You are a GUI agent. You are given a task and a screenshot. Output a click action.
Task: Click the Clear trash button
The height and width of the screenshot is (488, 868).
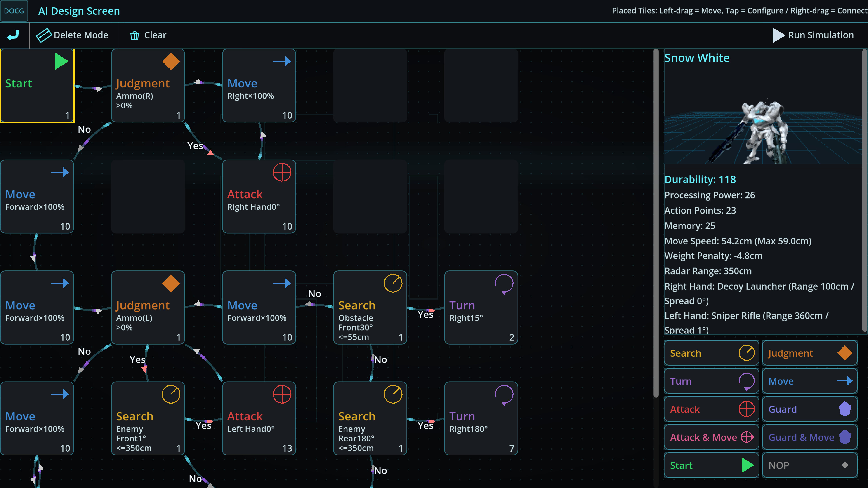[148, 35]
